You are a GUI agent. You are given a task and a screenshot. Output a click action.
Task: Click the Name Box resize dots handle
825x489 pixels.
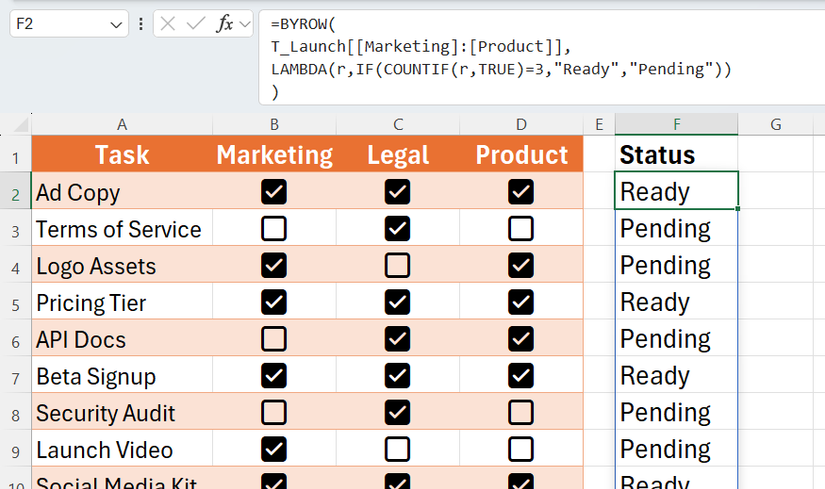140,24
